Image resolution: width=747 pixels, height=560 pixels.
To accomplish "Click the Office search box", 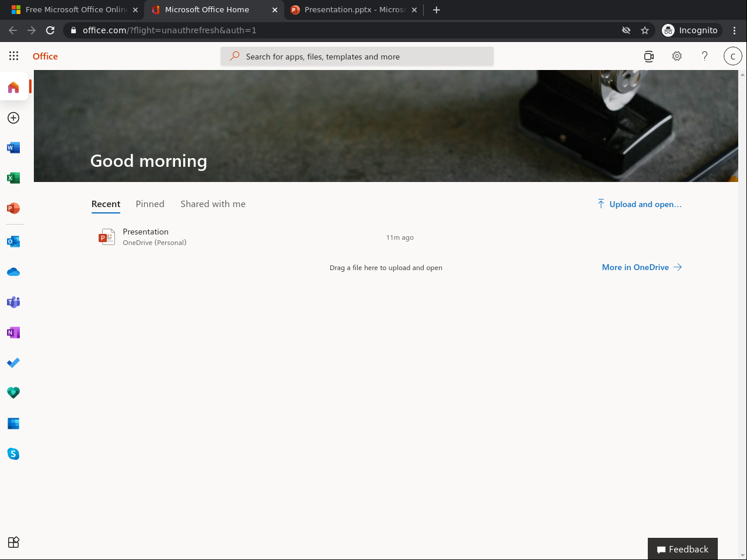I will [x=357, y=57].
